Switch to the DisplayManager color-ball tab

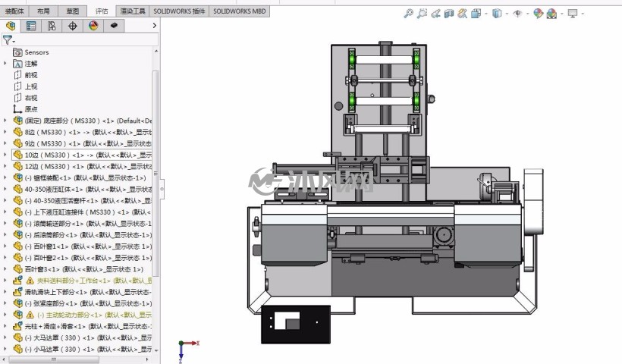[93, 26]
